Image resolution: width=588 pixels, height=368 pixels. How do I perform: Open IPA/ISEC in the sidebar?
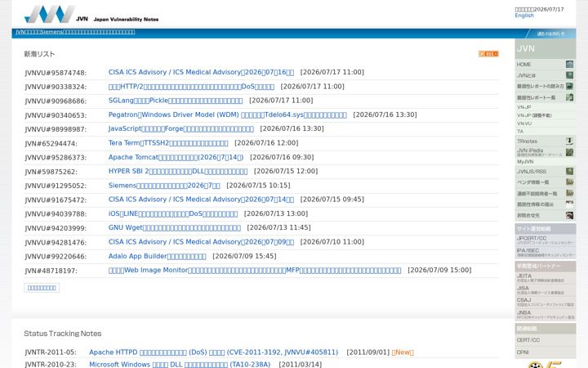tap(546, 253)
